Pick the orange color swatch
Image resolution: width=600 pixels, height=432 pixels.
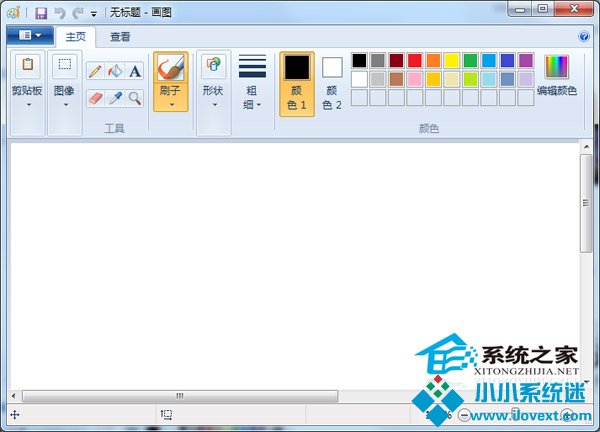pos(433,60)
